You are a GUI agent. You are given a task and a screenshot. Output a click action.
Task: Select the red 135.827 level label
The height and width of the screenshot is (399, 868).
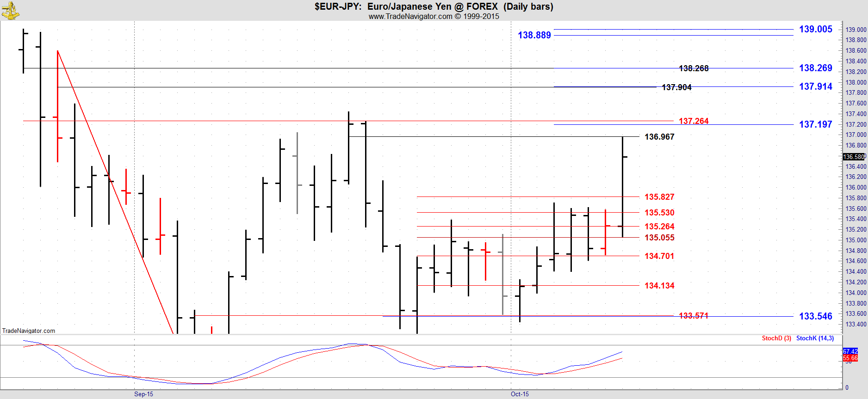click(x=659, y=197)
